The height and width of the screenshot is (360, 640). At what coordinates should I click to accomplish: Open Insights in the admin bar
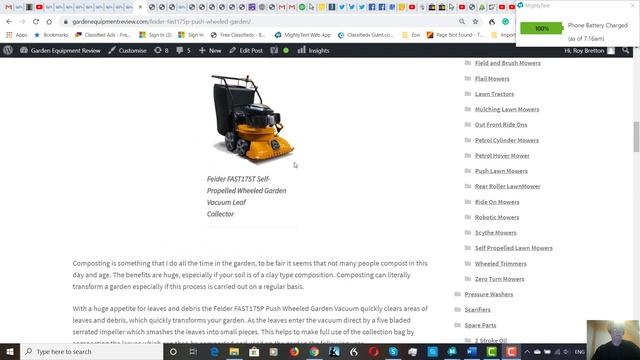[x=313, y=51]
